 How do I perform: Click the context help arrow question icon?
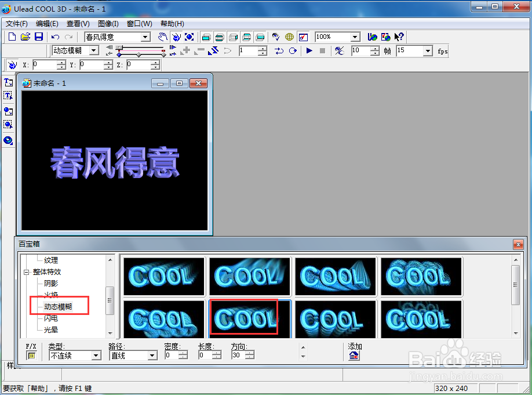tap(399, 37)
